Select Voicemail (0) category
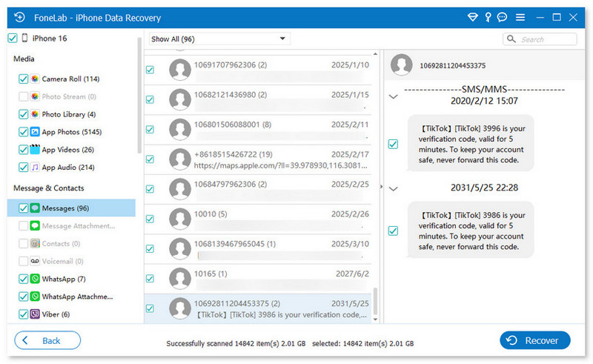The image size is (593, 364). 62,261
